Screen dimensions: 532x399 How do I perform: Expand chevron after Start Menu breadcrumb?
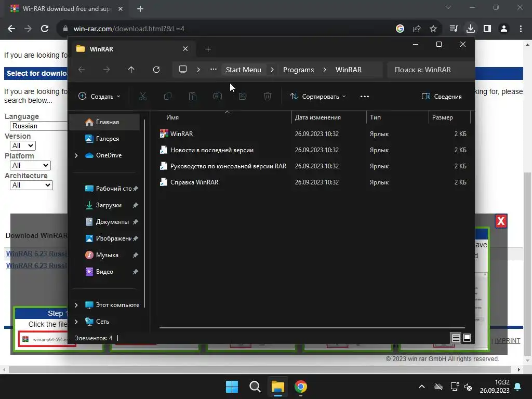[272, 70]
